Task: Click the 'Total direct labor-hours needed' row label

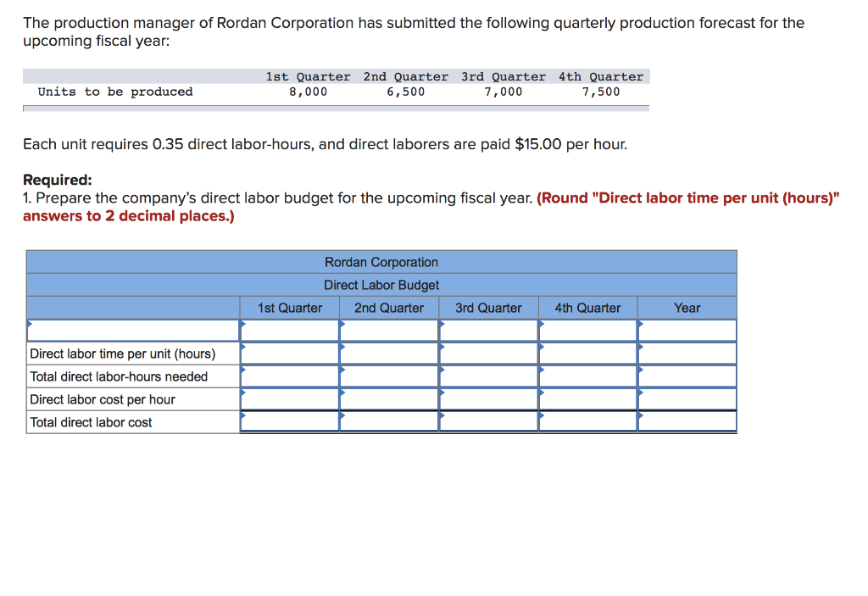Action: click(x=119, y=376)
